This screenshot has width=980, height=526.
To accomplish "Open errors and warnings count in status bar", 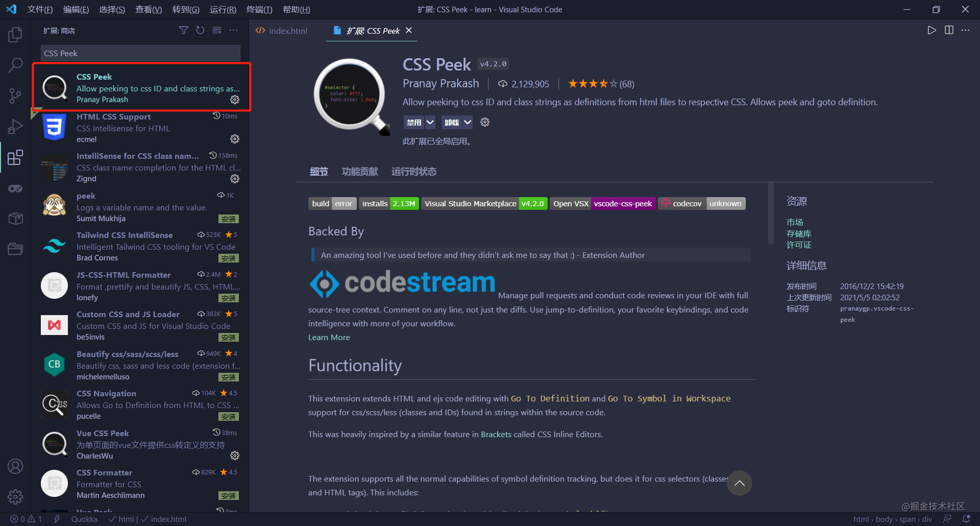I will (26, 519).
